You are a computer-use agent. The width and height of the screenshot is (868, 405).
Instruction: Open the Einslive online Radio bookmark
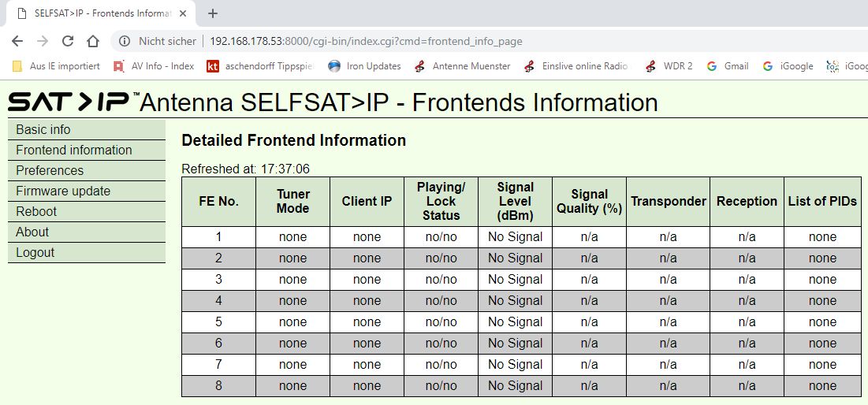[x=577, y=66]
